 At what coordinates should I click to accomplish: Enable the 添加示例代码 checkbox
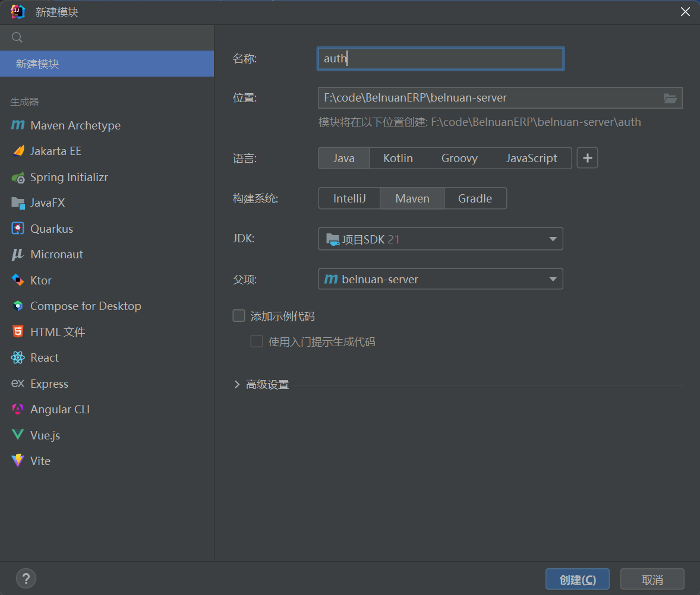pos(239,316)
